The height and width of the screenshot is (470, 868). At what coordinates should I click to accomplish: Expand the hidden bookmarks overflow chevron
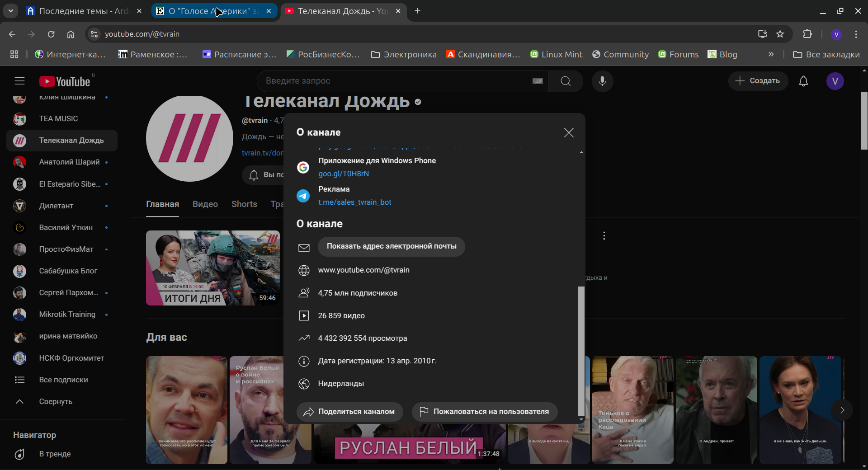tap(771, 54)
